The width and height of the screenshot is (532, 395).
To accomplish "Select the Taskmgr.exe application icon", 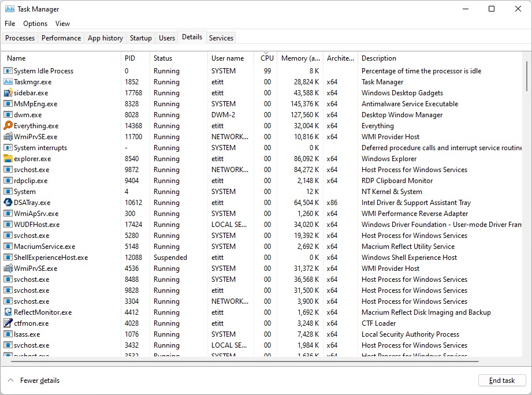I will pos(8,82).
